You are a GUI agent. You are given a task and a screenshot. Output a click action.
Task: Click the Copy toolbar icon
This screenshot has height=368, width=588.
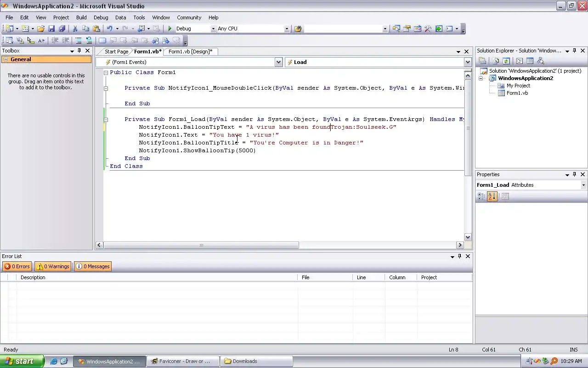pyautogui.click(x=85, y=29)
